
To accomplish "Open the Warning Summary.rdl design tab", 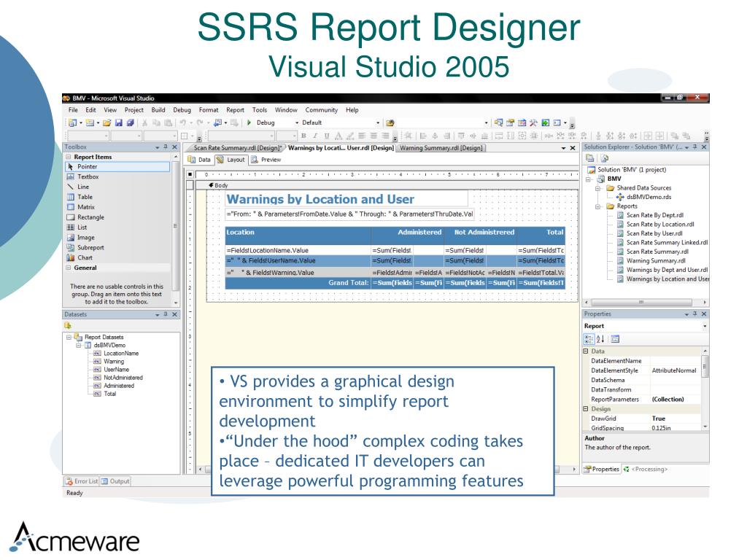I will click(x=441, y=148).
